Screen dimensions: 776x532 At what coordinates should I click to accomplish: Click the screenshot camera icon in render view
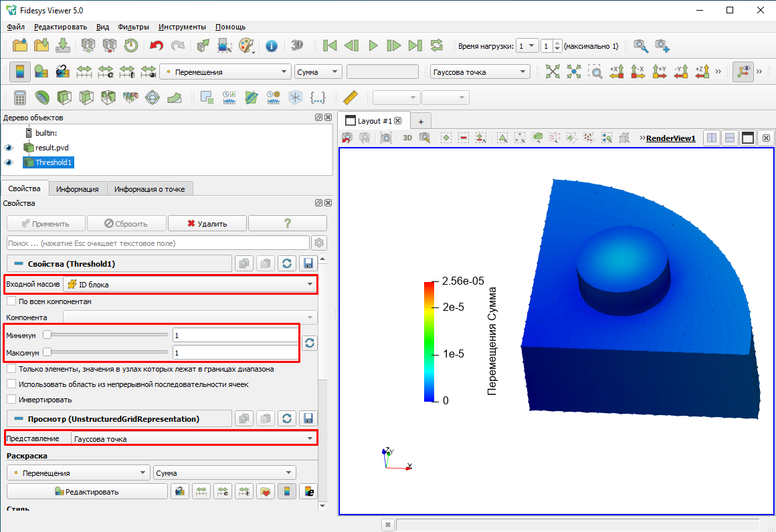pyautogui.click(x=386, y=138)
